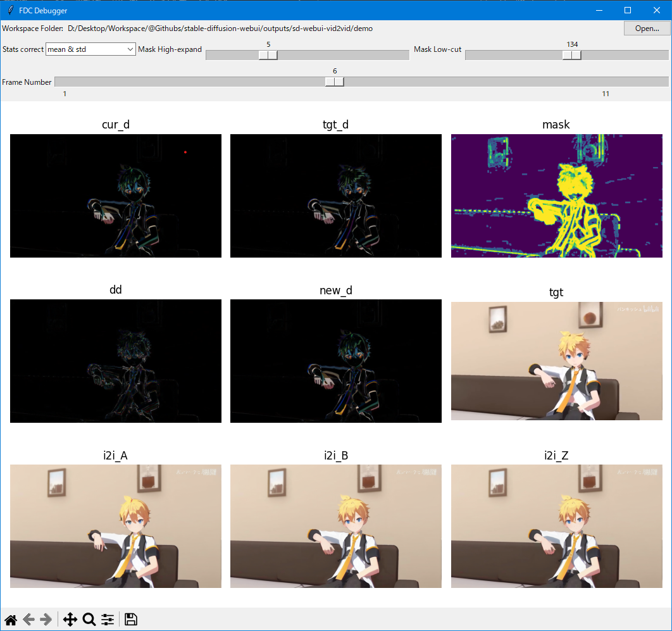Minimize the FDC Debugger window

click(599, 10)
